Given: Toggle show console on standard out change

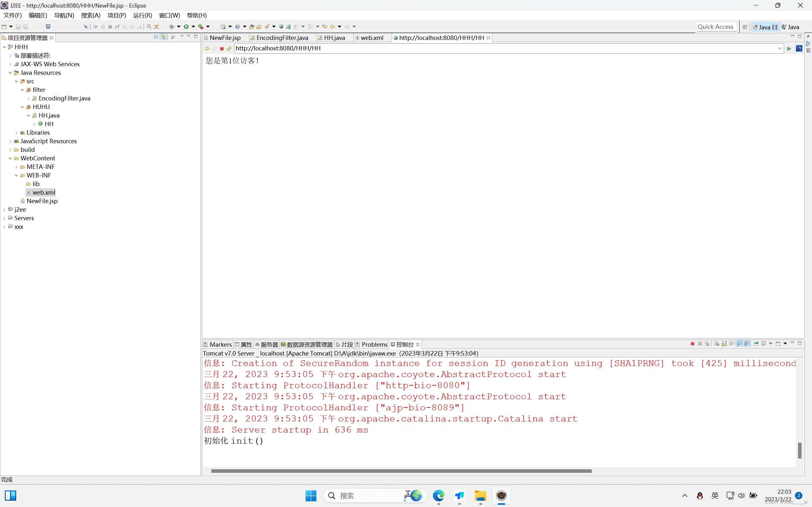Looking at the screenshot, I should point(739,344).
